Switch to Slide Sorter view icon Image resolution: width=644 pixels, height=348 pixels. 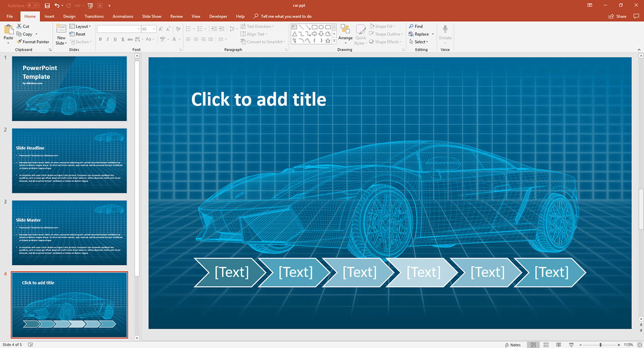click(x=546, y=344)
